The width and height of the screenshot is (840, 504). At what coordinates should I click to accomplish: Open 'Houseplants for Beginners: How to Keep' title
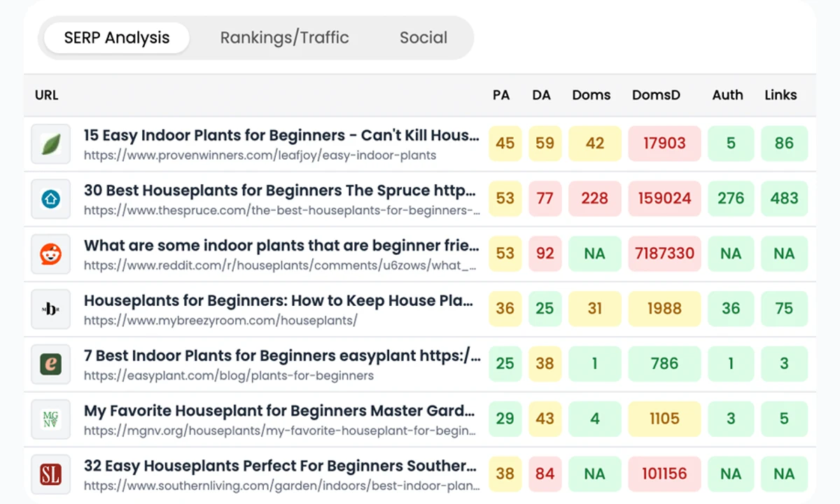(x=279, y=300)
